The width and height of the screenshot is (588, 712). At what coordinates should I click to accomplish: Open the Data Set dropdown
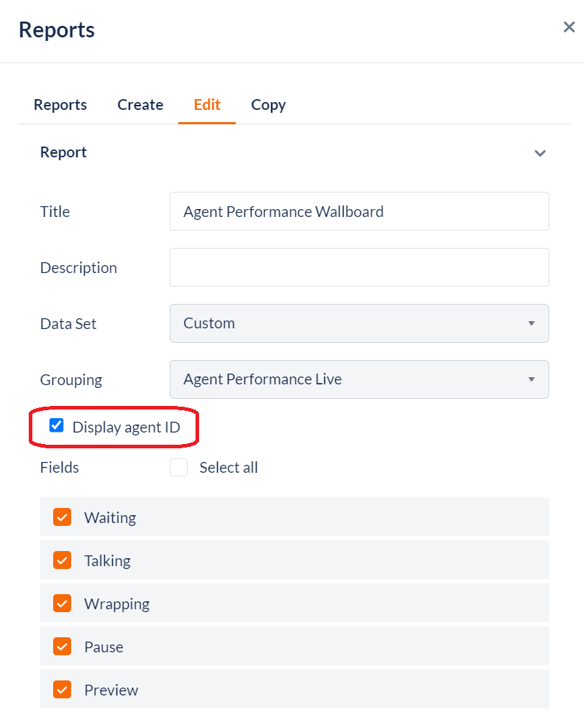pyautogui.click(x=359, y=323)
